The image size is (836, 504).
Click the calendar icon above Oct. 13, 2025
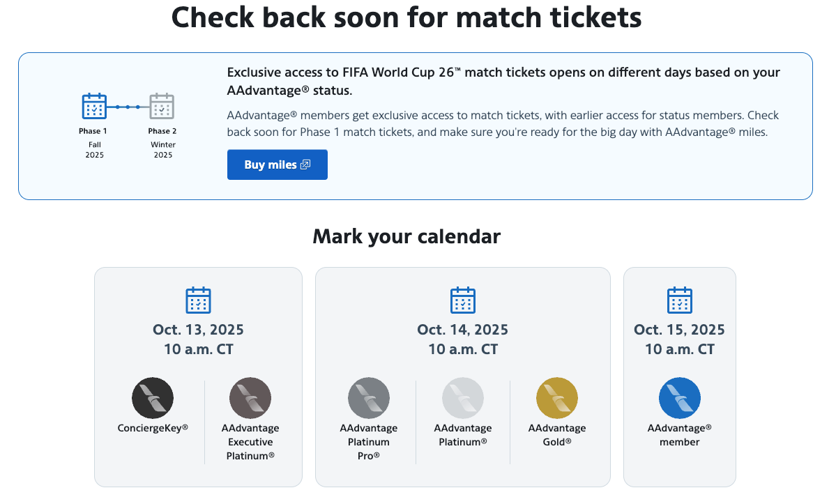point(198,300)
